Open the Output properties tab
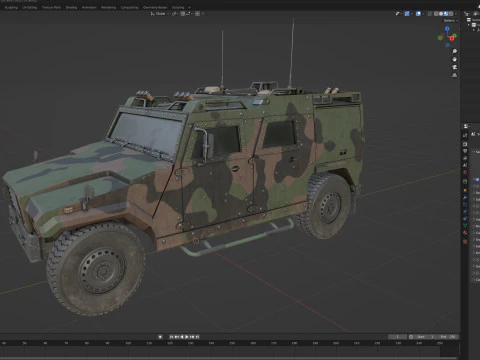 tap(465, 151)
